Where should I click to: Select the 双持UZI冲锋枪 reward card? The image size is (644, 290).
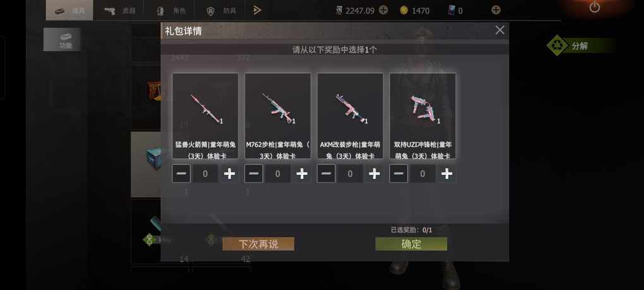(x=422, y=116)
